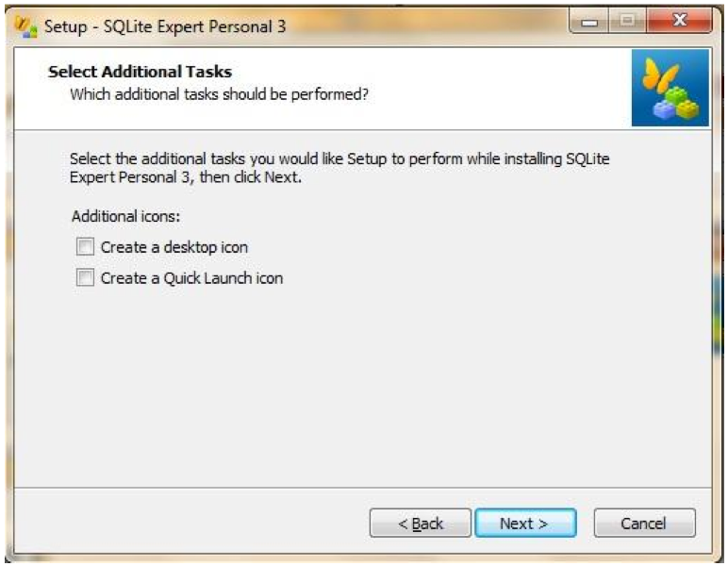The height and width of the screenshot is (566, 728).
Task: Click the Setup icon in the title bar
Action: [x=25, y=27]
